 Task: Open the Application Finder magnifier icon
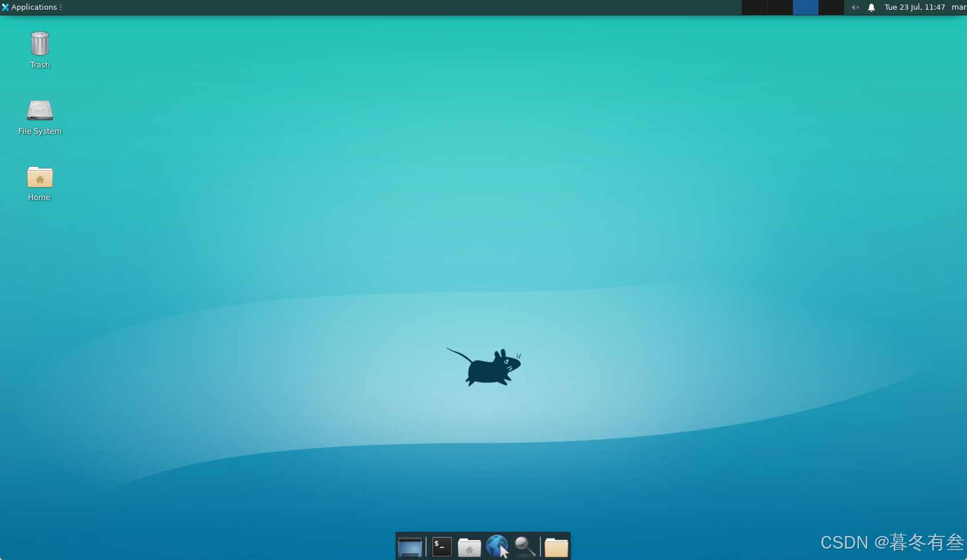point(525,547)
